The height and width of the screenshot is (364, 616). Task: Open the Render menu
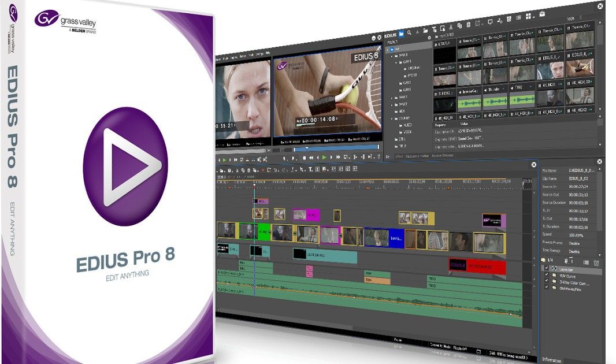[x=242, y=56]
